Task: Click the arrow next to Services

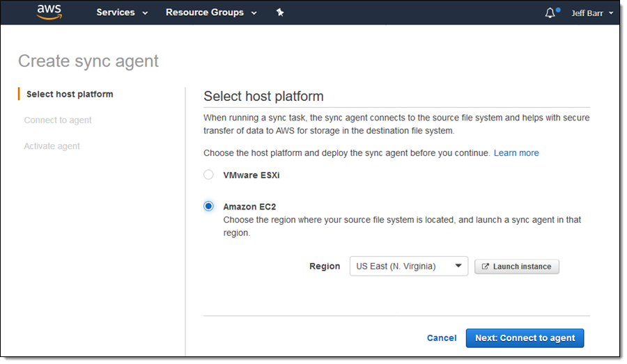Action: pyautogui.click(x=145, y=13)
